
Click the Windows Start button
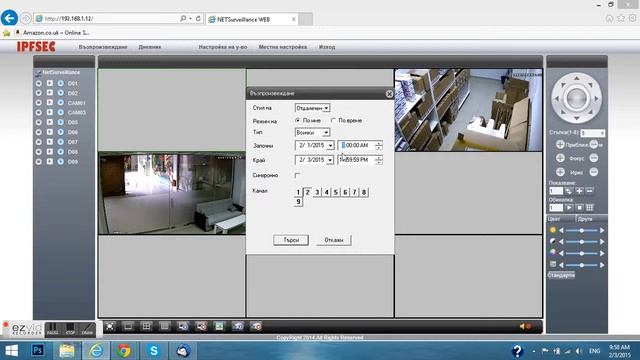coord(11,351)
